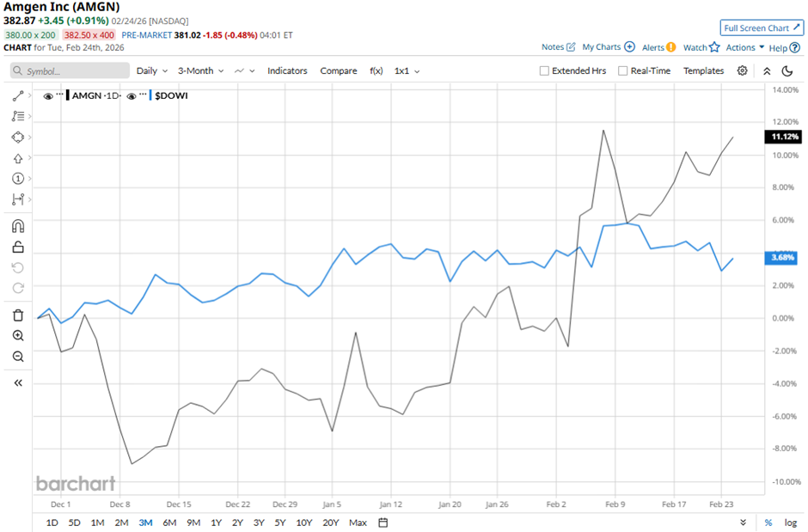Click the 11.12% AMGN value label
This screenshot has height=532, width=808.
click(784, 137)
